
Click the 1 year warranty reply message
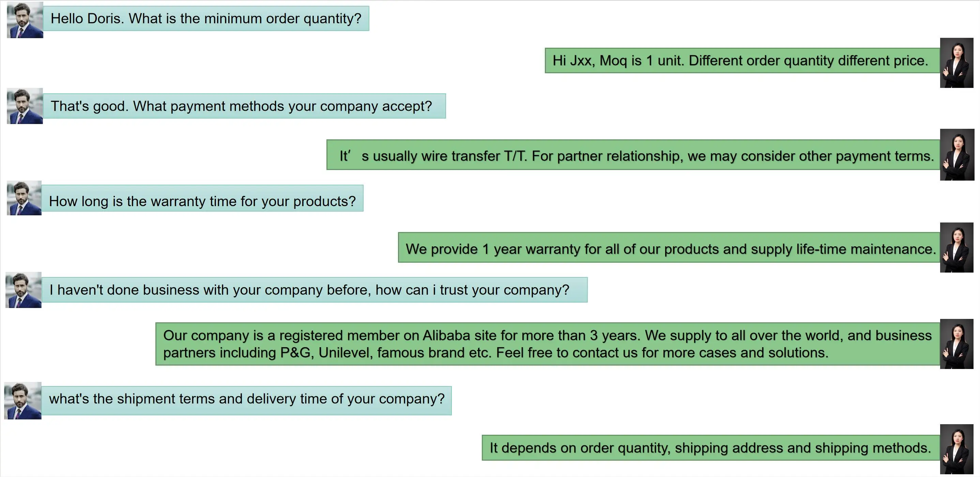(669, 248)
